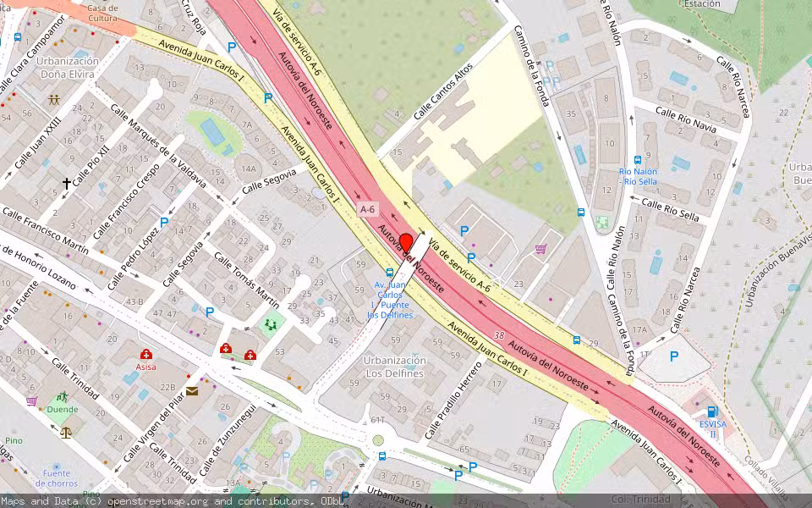812x508 pixels.
Task: Click the pink shopping cart icon by Vía de servicio
Action: click(540, 249)
